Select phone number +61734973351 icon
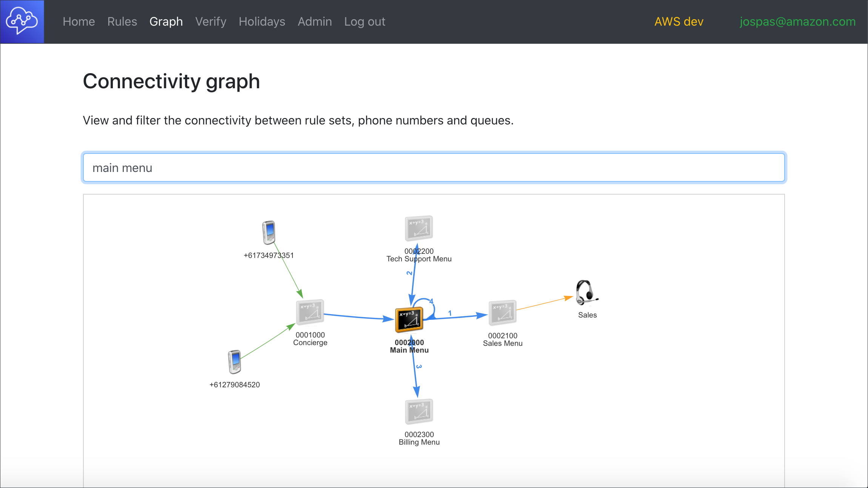Viewport: 868px width, 488px height. pos(269,232)
